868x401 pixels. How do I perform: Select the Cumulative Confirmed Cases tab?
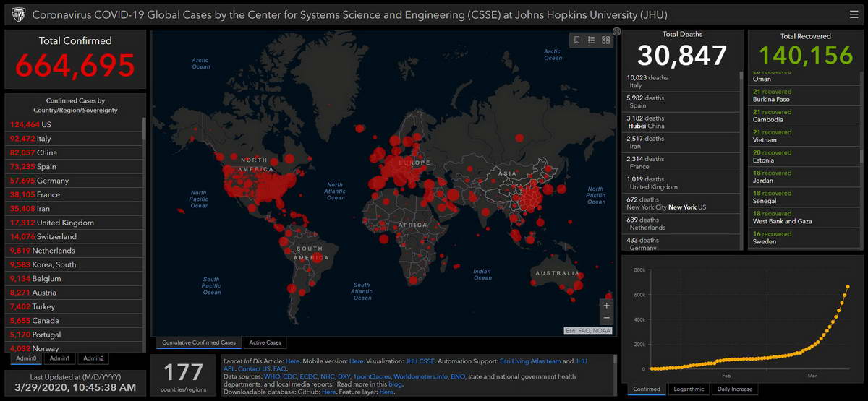tap(198, 342)
